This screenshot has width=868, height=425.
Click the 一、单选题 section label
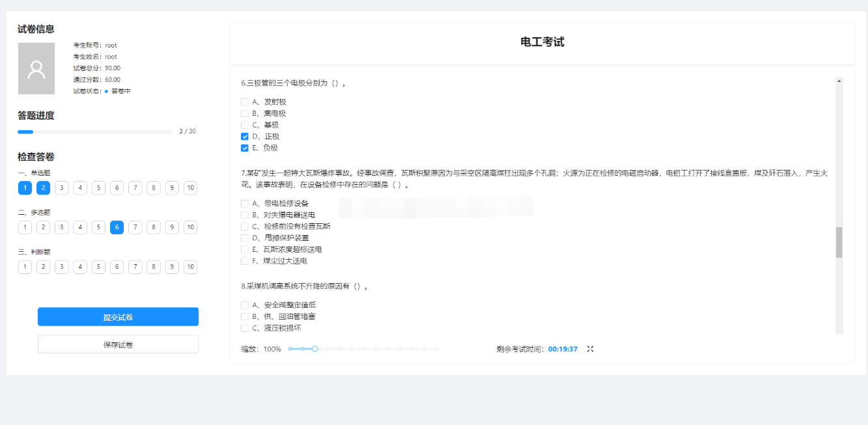tap(35, 173)
